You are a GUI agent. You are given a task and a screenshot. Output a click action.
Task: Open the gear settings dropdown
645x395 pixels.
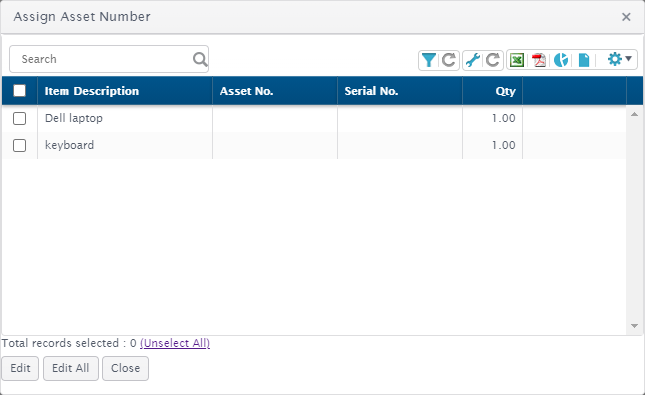(619, 59)
